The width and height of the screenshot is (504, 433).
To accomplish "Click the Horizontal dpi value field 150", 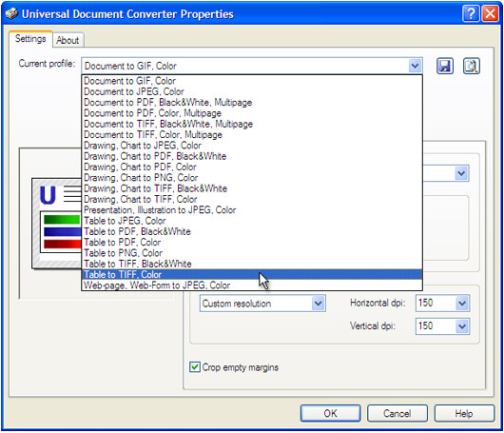I will (x=436, y=303).
